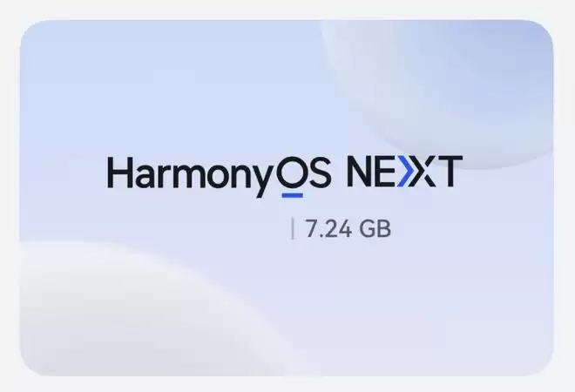The image size is (575, 392).
Task: Select the capital H of HarmonyOS
Action: [119, 172]
